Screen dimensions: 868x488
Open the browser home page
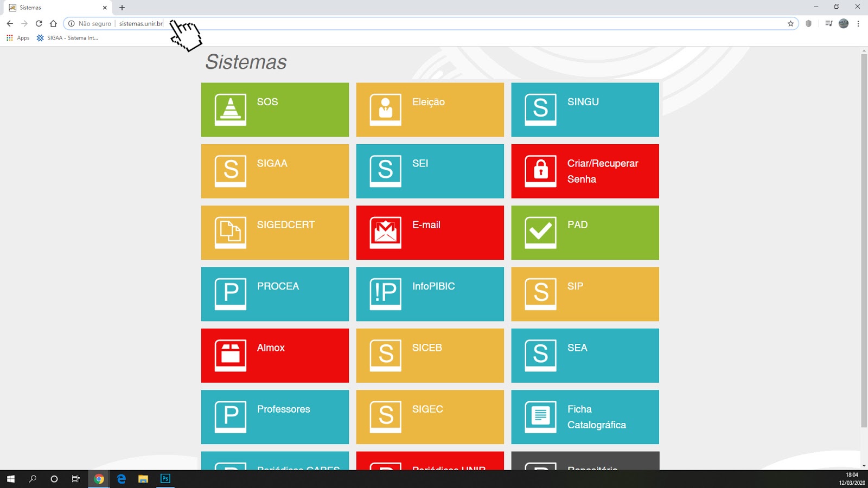click(x=53, y=23)
